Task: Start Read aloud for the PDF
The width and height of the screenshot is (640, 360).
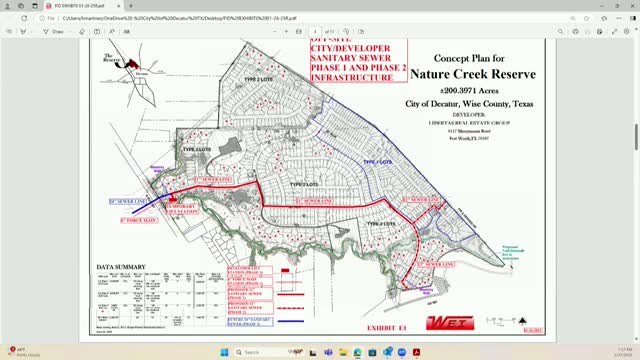Action: coord(112,31)
